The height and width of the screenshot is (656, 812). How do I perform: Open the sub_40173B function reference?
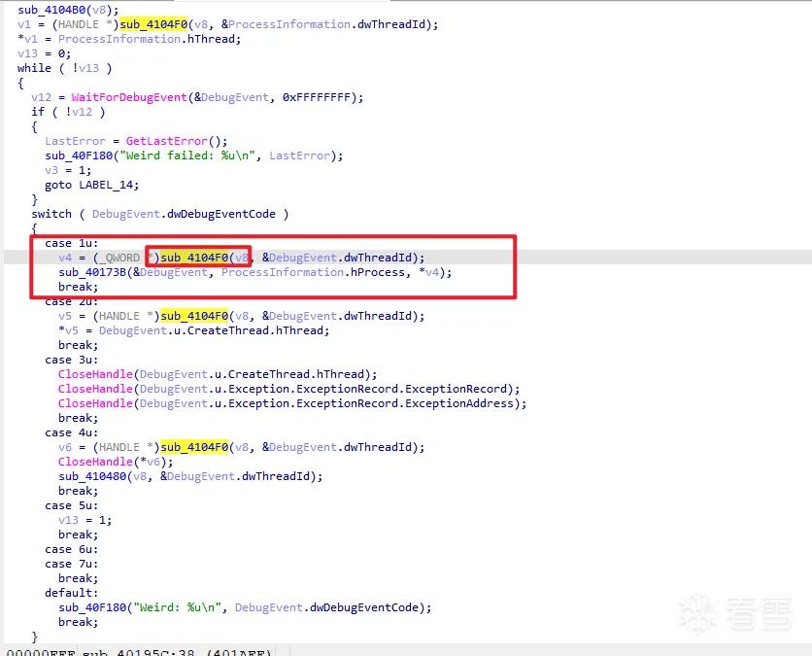pos(92,272)
